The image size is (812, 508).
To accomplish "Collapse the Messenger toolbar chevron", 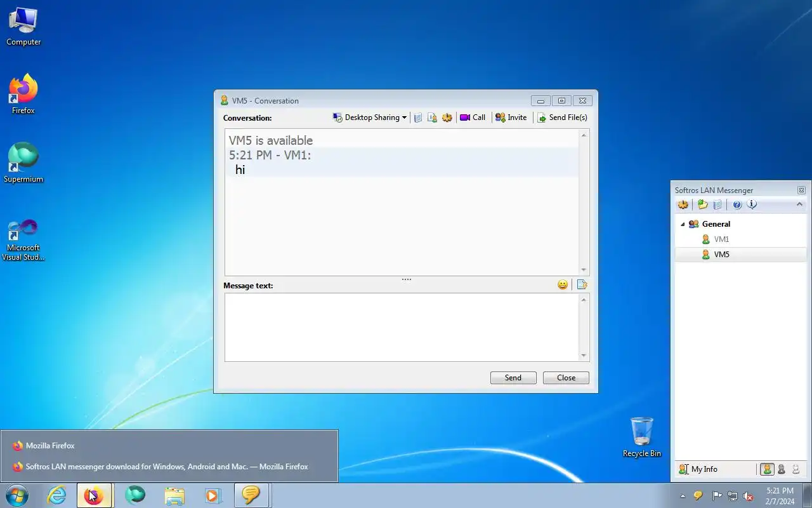I will coord(799,204).
